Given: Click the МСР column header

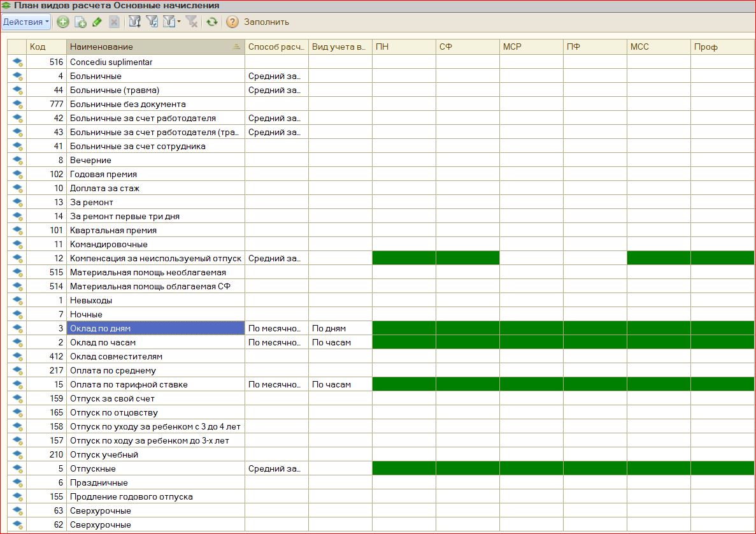Looking at the screenshot, I should 531,47.
